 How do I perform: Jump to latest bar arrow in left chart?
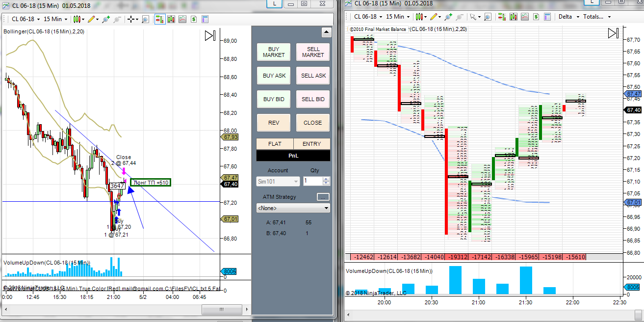(210, 36)
